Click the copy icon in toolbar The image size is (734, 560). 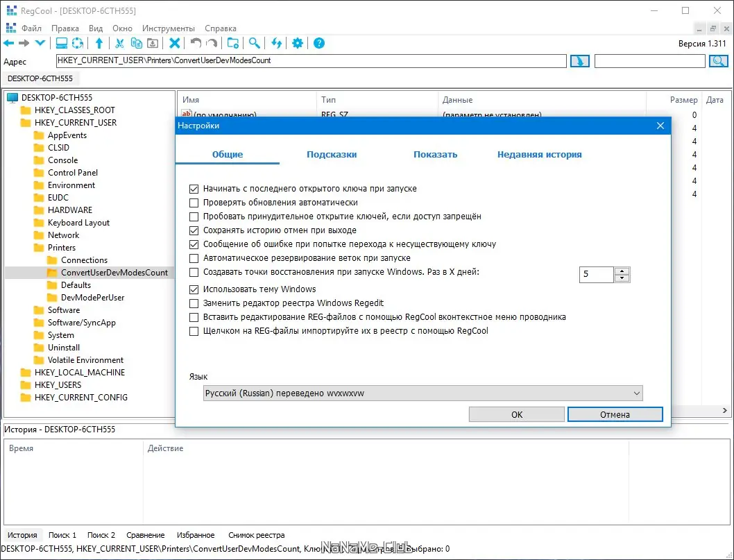(136, 43)
